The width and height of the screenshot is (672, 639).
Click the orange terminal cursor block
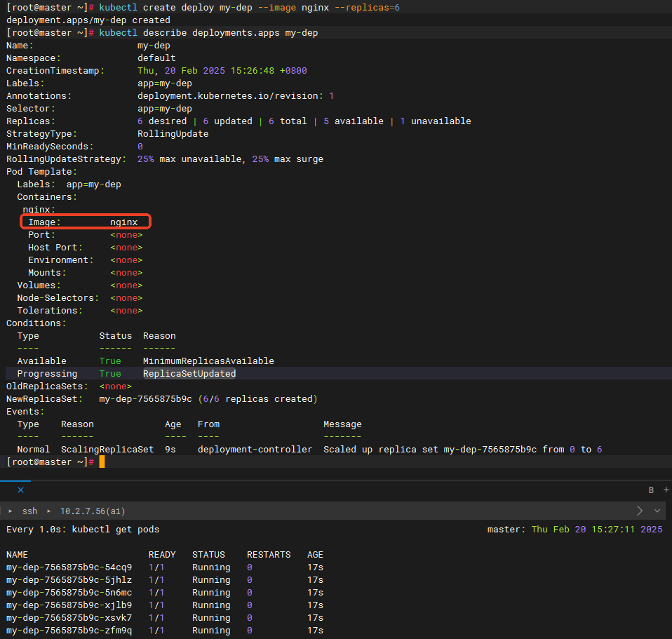(x=102, y=462)
